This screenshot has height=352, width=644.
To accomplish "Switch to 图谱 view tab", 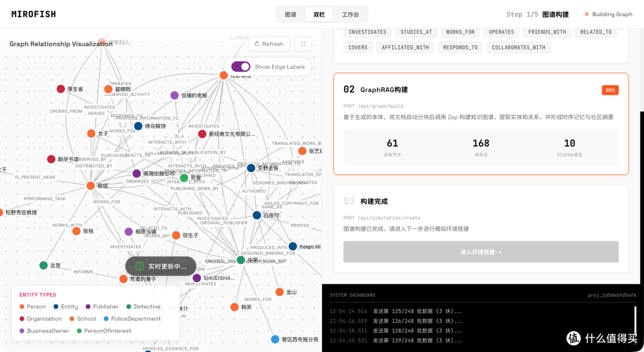I will [x=290, y=14].
